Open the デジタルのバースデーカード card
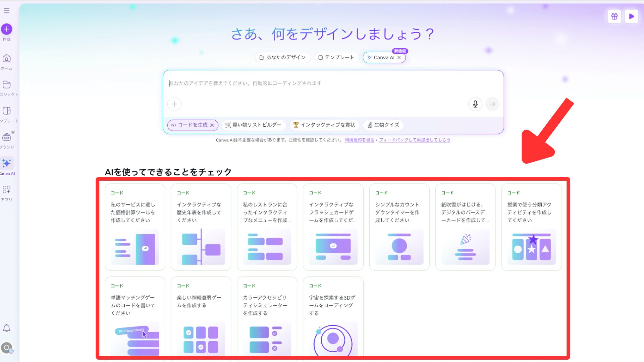The width and height of the screenshot is (644, 362). coord(465,227)
